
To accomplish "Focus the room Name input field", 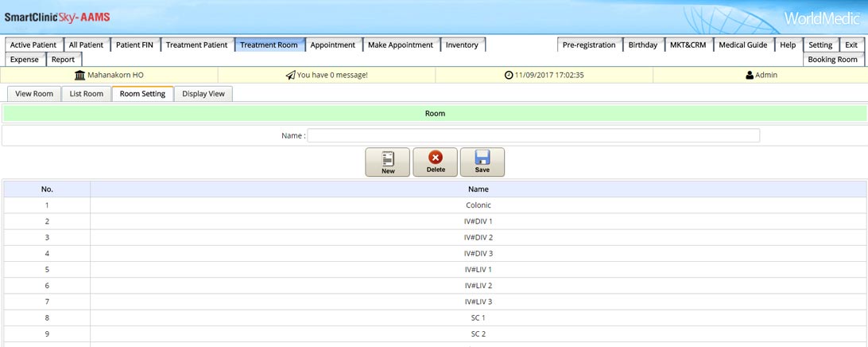I will click(533, 135).
